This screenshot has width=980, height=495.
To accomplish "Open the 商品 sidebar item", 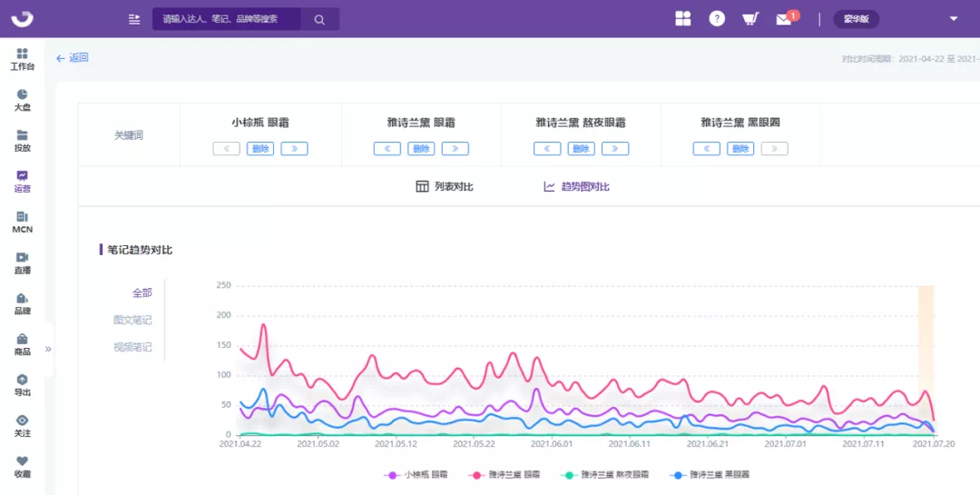I will click(x=22, y=345).
